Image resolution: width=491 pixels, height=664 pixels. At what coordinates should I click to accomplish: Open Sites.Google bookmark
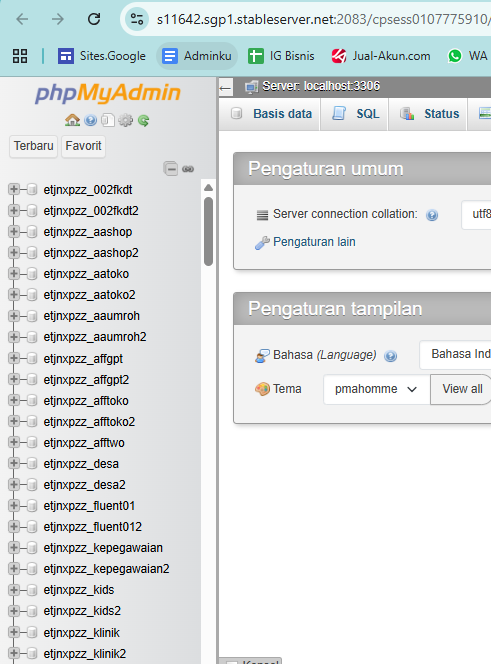pyautogui.click(x=102, y=56)
